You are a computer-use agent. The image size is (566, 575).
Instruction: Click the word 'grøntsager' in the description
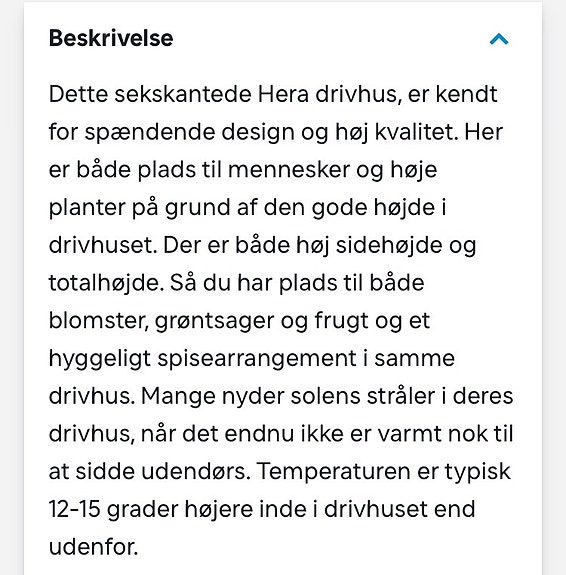click(x=214, y=322)
